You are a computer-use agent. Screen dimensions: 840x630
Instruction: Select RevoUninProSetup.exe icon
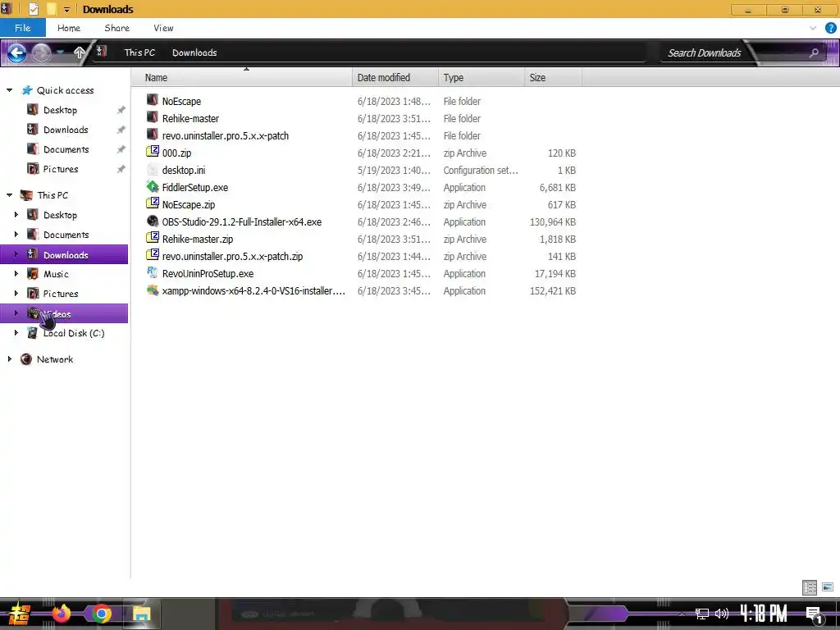tap(153, 272)
